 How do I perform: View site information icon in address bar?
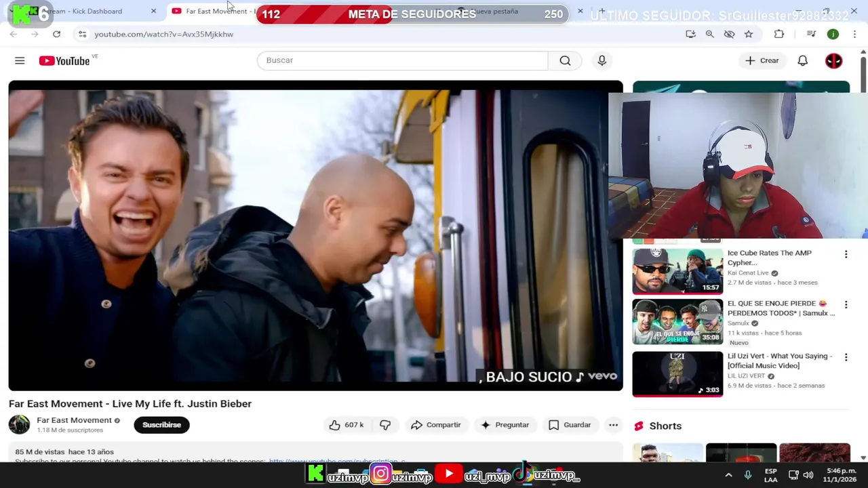82,34
